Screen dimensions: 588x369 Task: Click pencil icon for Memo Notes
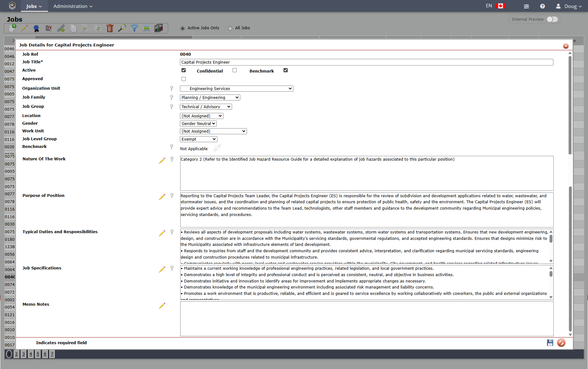pos(162,306)
